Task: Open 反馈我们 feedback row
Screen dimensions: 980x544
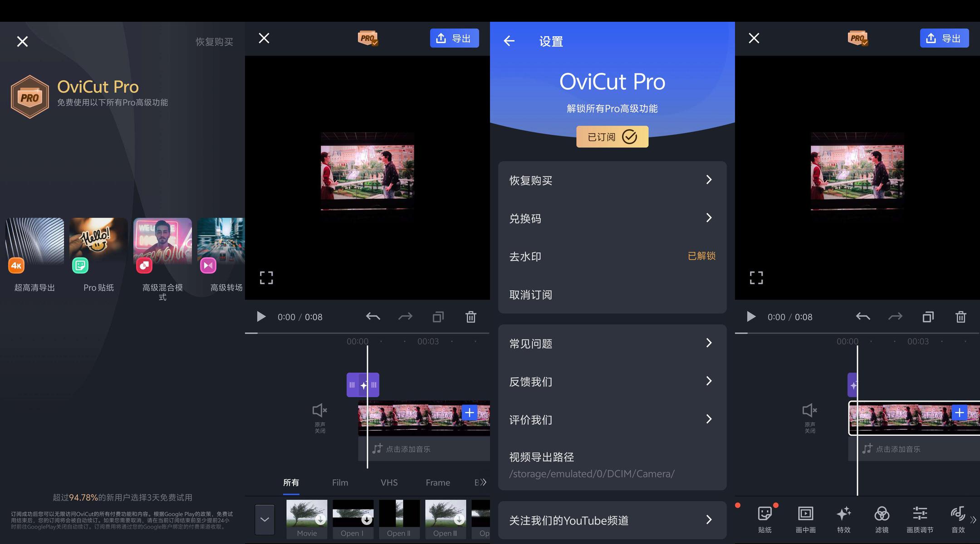Action: pos(612,382)
